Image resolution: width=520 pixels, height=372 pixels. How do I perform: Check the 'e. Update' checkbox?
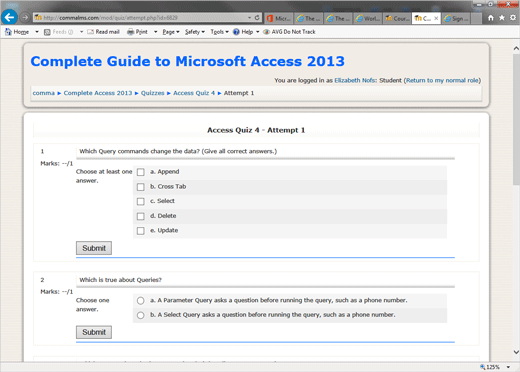tap(141, 231)
